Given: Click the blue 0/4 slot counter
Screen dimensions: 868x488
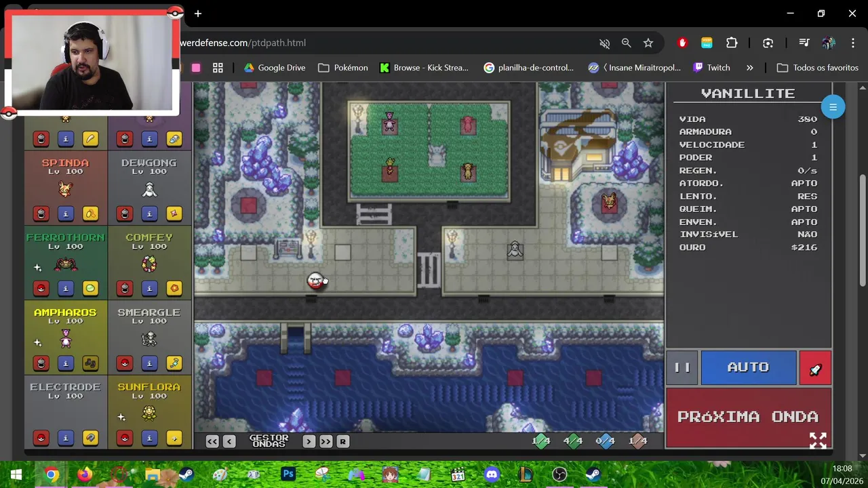Looking at the screenshot, I should (605, 441).
